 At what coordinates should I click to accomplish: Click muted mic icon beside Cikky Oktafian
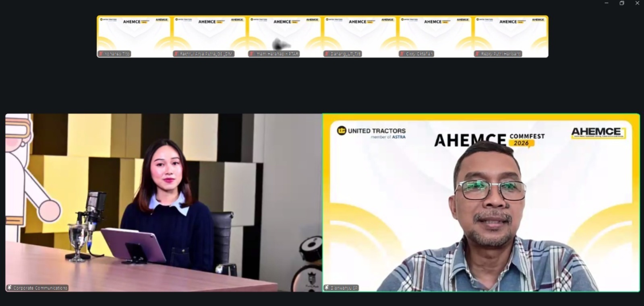point(402,54)
